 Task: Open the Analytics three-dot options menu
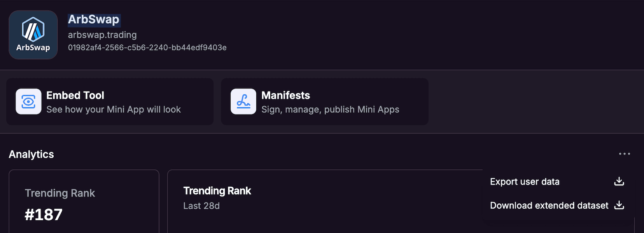coord(625,154)
